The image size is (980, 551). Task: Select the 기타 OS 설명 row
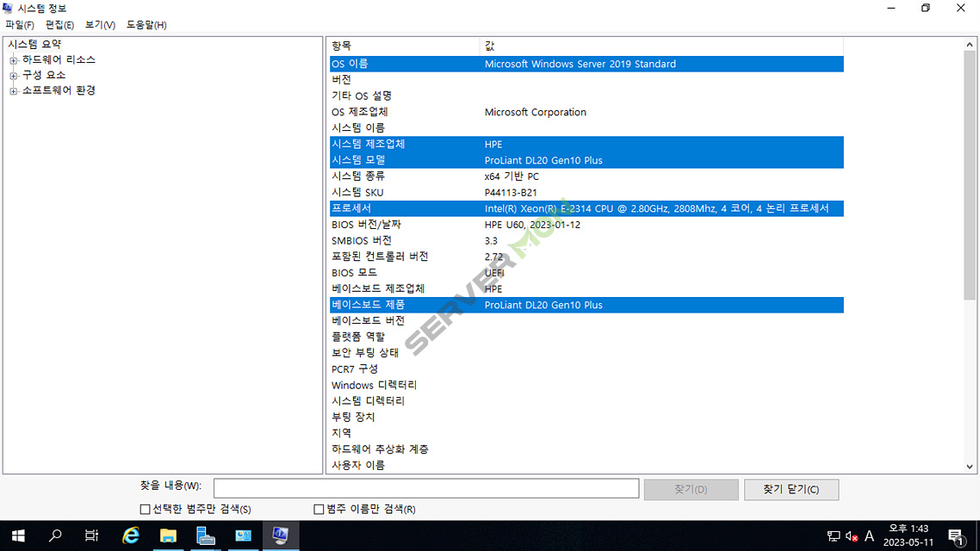click(586, 96)
